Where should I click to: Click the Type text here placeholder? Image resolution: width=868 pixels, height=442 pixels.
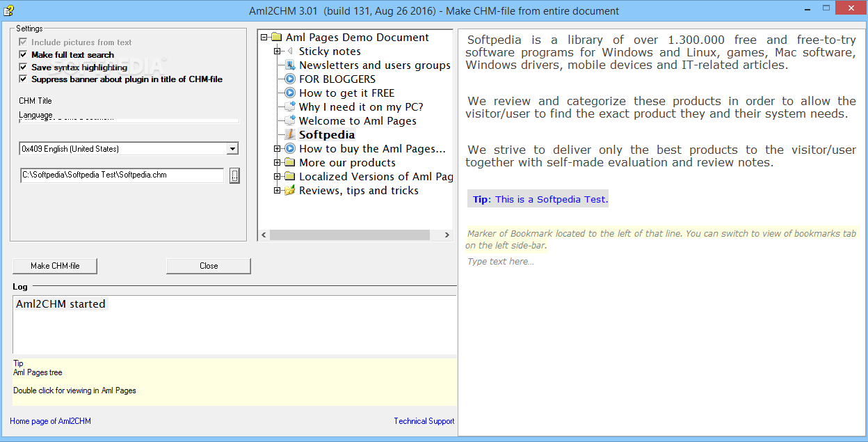coord(501,262)
